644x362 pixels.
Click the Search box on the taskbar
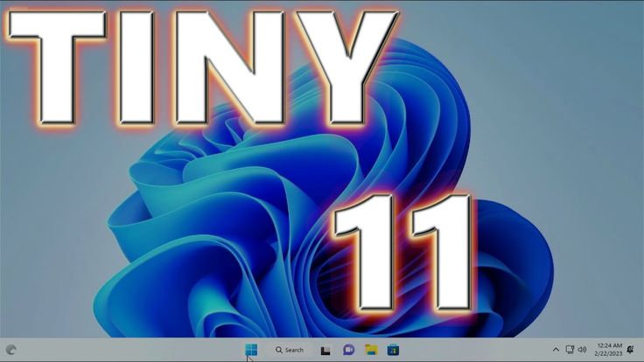pyautogui.click(x=290, y=350)
